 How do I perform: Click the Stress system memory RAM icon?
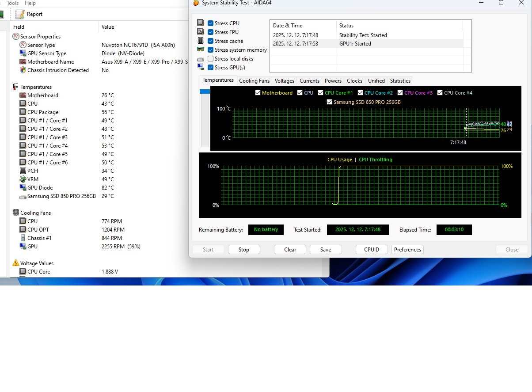tap(201, 49)
